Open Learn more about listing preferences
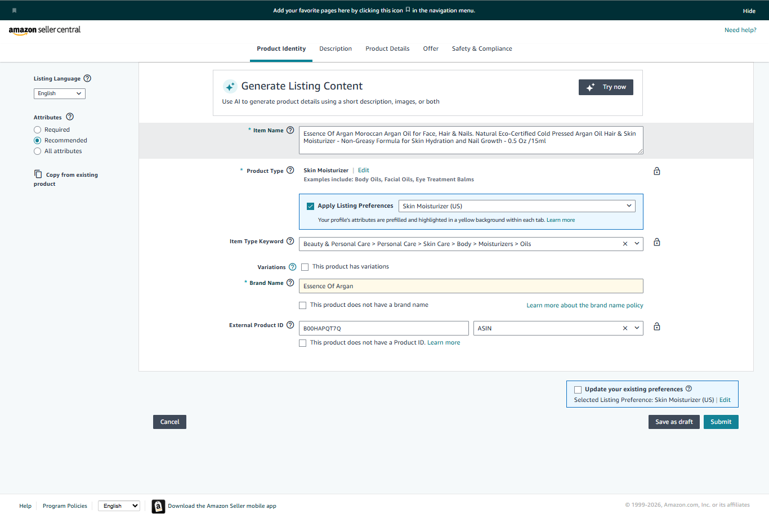 [x=561, y=220]
